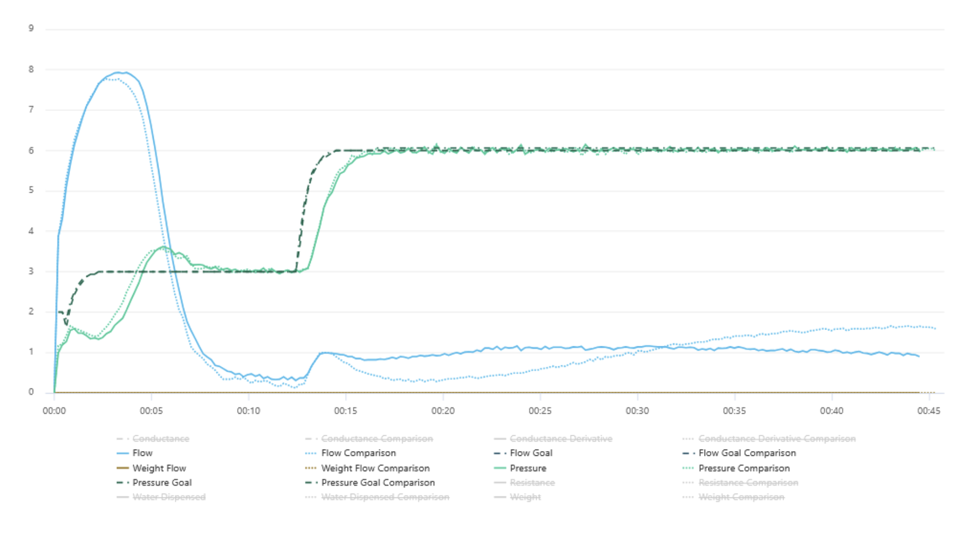
Task: Show the disabled Weight series
Action: click(517, 497)
